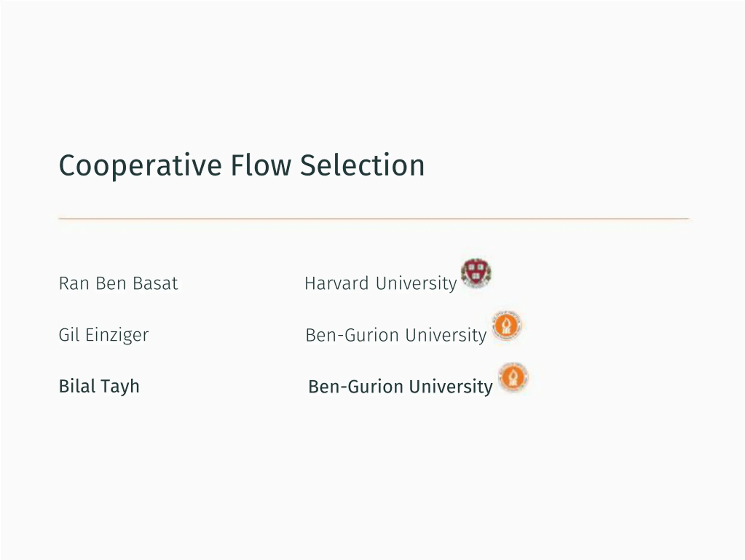745x560 pixels.
Task: Click University in the Harvard line
Action: click(x=416, y=284)
